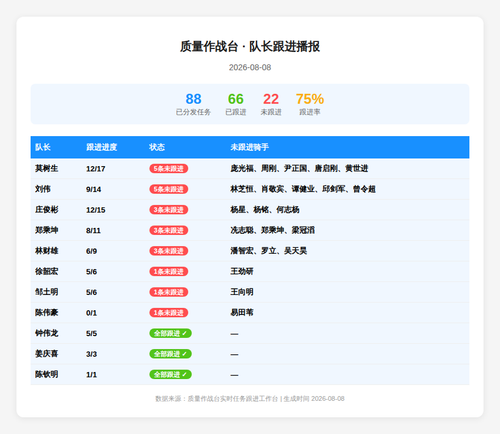Click the date 2026-08-08 under the title
Image resolution: width=500 pixels, height=434 pixels.
pyautogui.click(x=250, y=67)
